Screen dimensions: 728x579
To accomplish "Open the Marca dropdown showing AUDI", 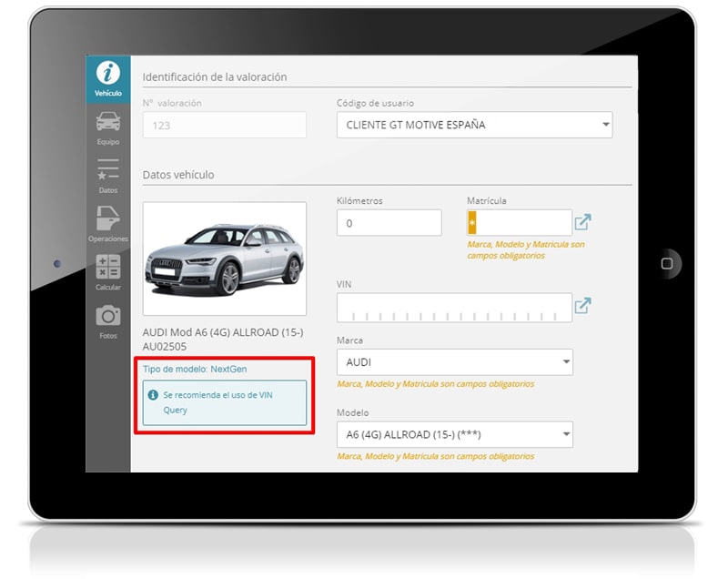I will click(454, 362).
